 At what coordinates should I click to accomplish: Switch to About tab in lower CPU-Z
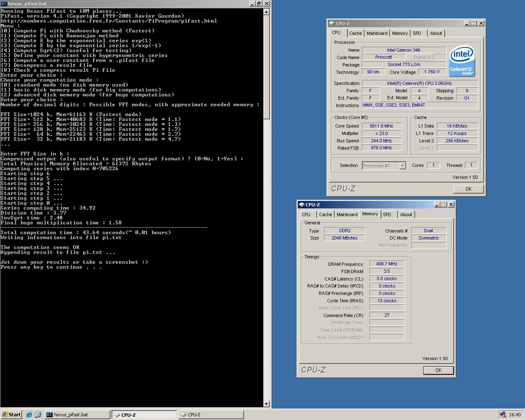(x=406, y=215)
